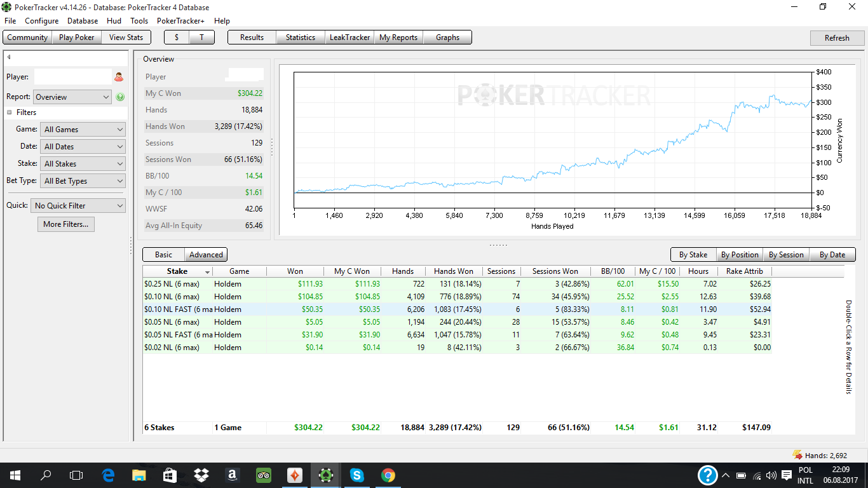Open the Database menu
Screen dimensions: 868x488
pos(83,21)
